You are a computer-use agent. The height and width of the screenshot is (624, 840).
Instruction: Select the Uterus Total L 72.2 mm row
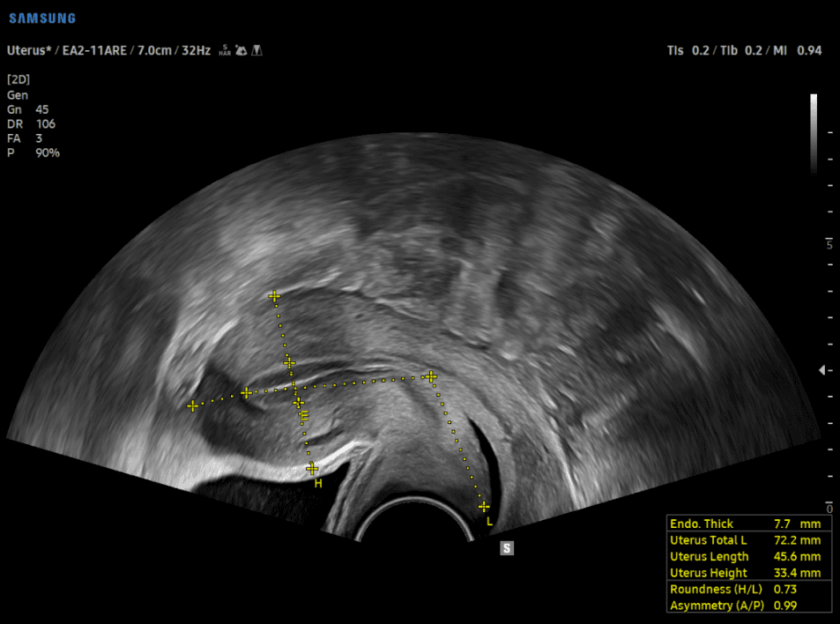(749, 540)
